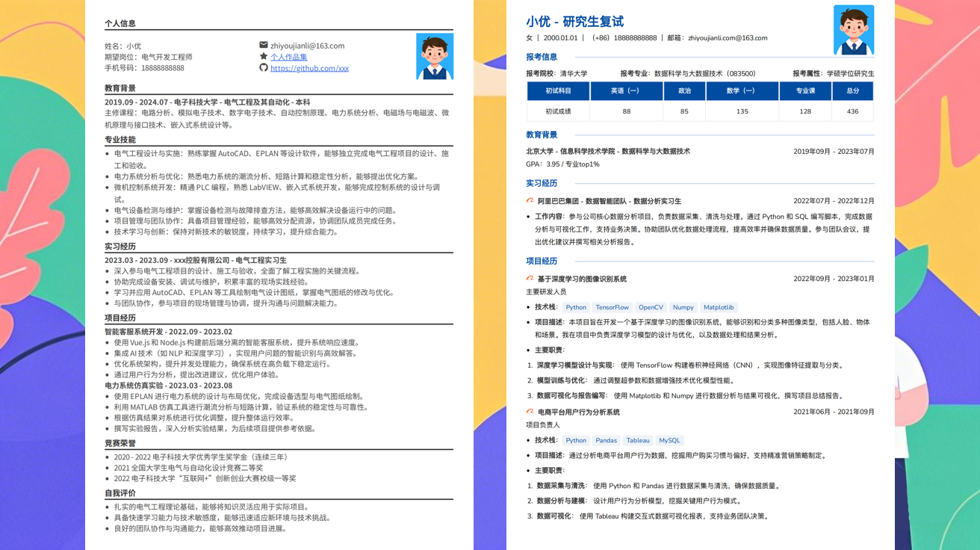
Task: Open the https://github.com/xxx link
Action: (309, 68)
